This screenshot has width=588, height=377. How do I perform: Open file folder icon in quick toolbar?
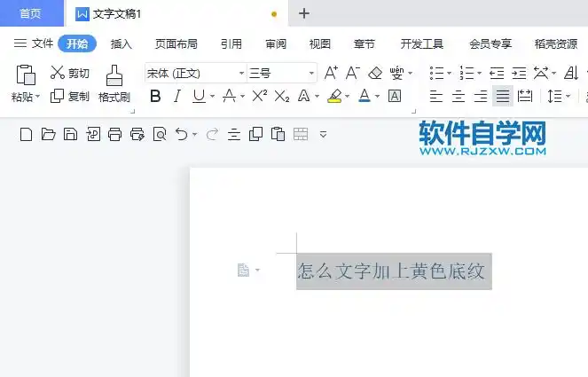48,134
